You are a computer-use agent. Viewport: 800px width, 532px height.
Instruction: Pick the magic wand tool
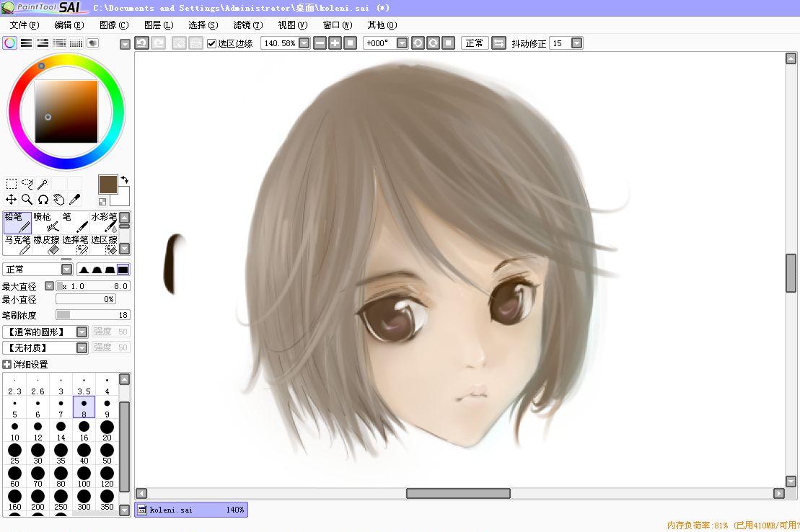point(43,184)
